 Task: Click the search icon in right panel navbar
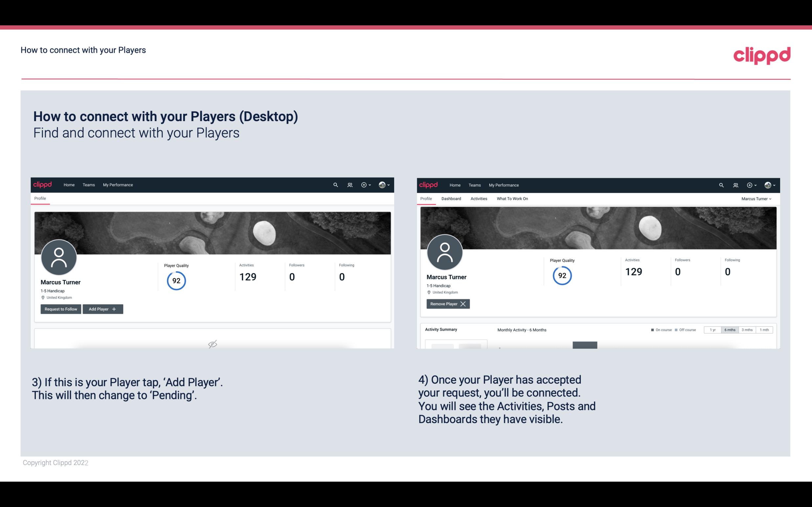[721, 184]
